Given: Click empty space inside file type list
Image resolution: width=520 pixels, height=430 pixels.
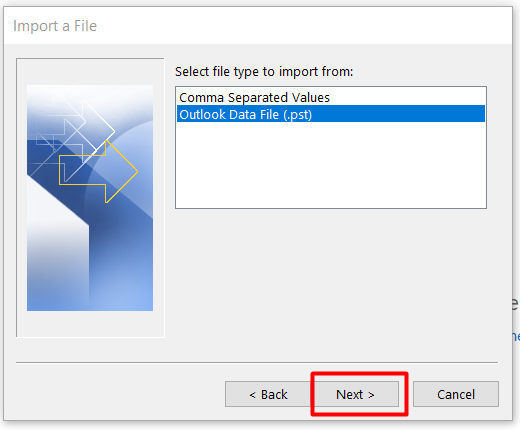Looking at the screenshot, I should [331, 165].
